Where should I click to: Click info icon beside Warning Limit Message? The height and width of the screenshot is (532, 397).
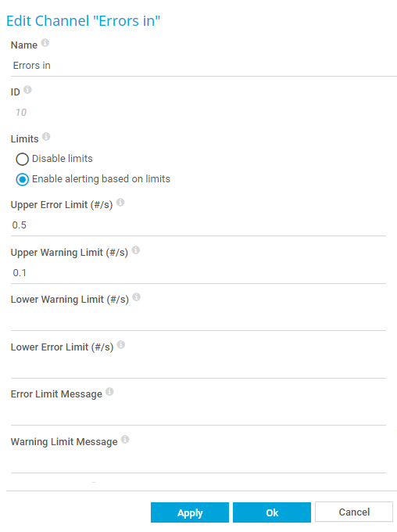coord(125,440)
